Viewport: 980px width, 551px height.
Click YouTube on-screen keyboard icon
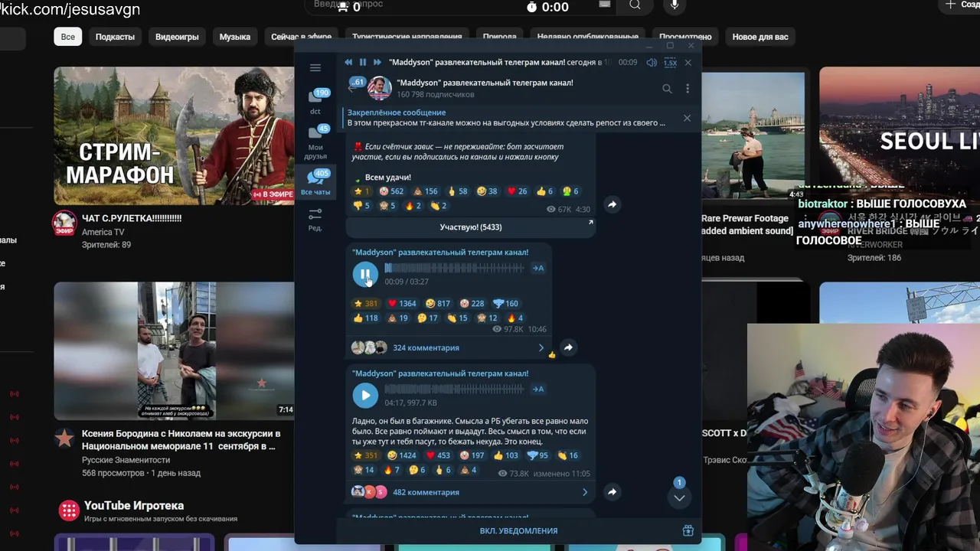point(605,5)
